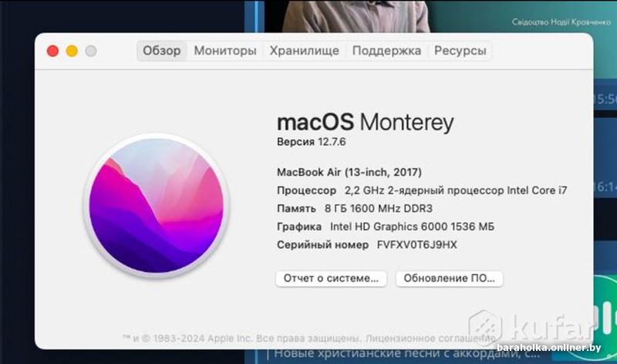617x364 pixels.
Task: Click the macOS Monterey round logo
Action: tap(157, 205)
